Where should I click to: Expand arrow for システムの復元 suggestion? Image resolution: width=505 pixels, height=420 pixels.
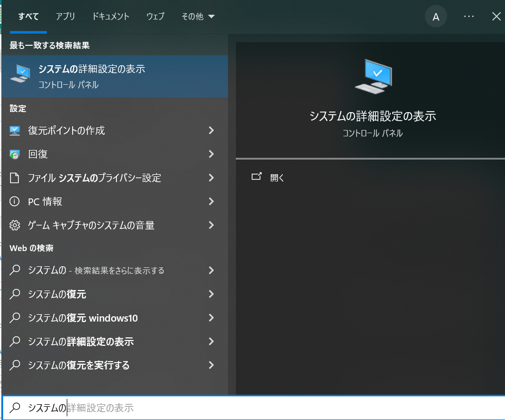(x=211, y=294)
